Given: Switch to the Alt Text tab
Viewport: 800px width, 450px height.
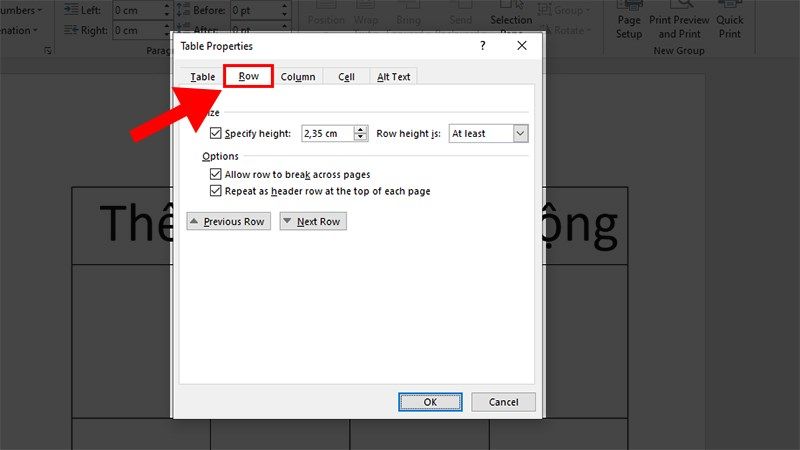Looking at the screenshot, I should point(393,77).
